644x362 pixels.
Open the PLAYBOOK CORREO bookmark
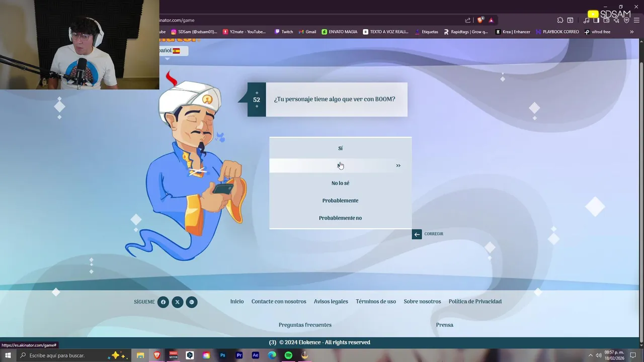point(557,32)
